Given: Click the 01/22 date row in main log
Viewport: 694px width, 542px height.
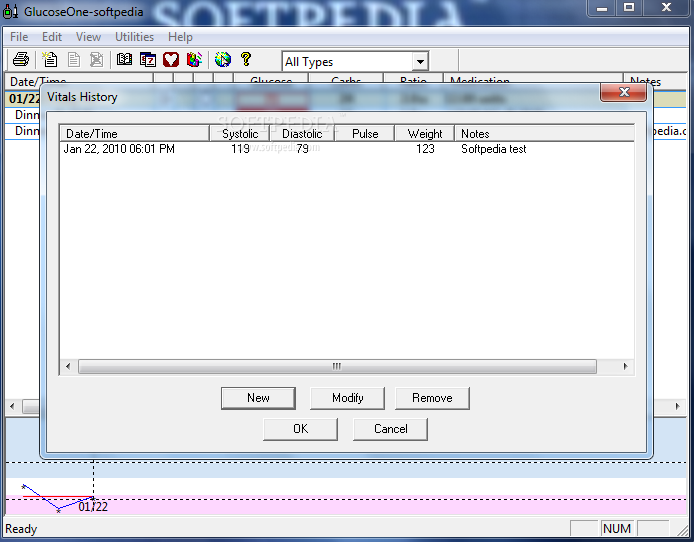Looking at the screenshot, I should click(23, 98).
